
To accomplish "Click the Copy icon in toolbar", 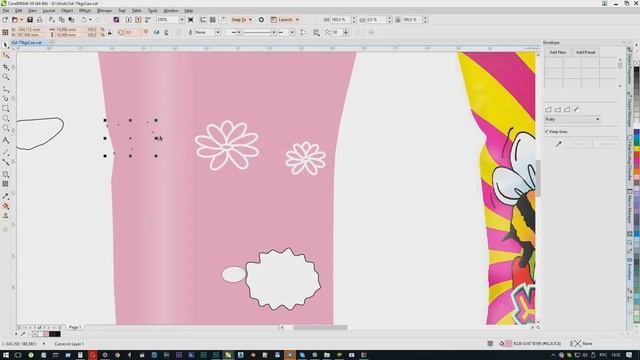I will click(x=62, y=20).
